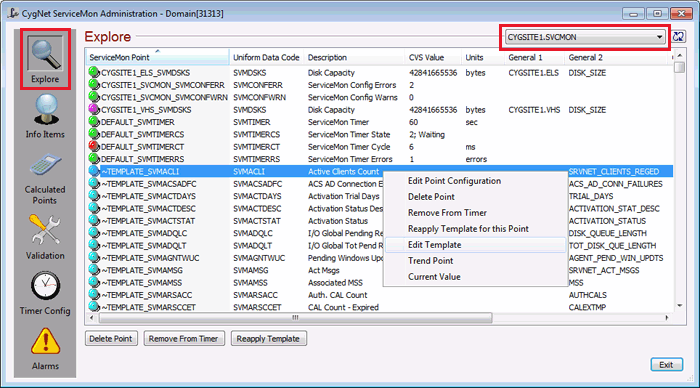Sort by Units column header
This screenshot has width=700, height=388.
[x=482, y=57]
